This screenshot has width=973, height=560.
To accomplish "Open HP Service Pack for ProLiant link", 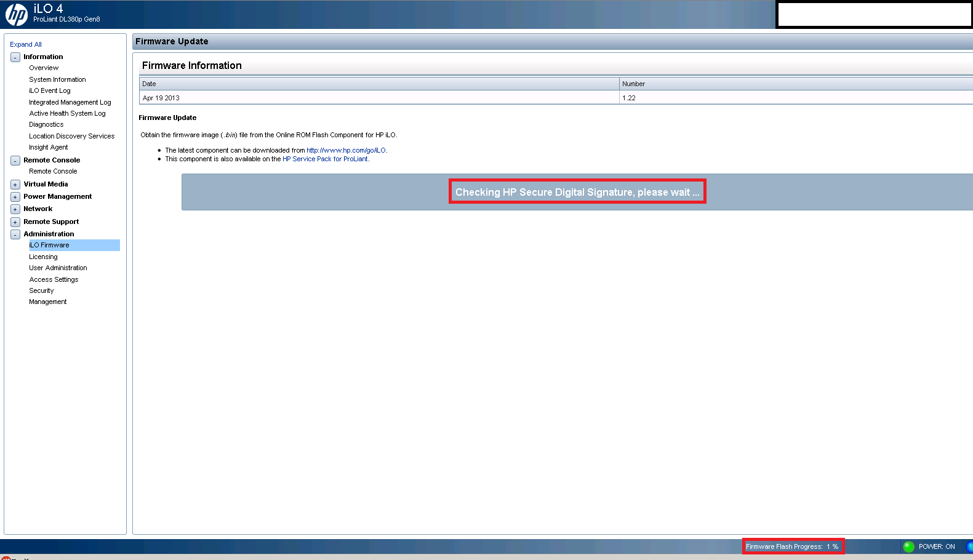I will tap(325, 159).
